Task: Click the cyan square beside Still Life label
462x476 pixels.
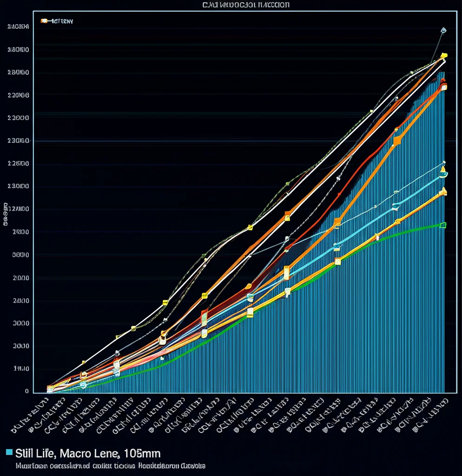Action: tap(9, 452)
